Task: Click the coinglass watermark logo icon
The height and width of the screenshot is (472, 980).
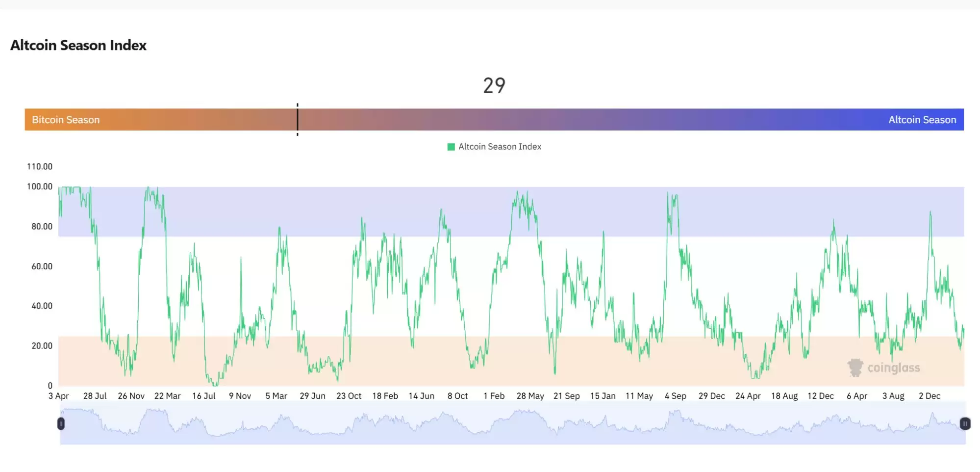Action: (855, 367)
